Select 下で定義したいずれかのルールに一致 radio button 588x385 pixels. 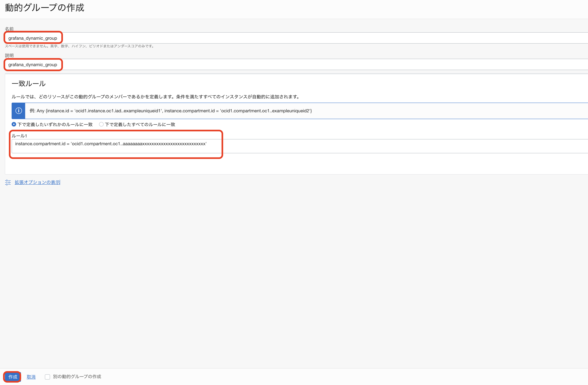pos(14,124)
